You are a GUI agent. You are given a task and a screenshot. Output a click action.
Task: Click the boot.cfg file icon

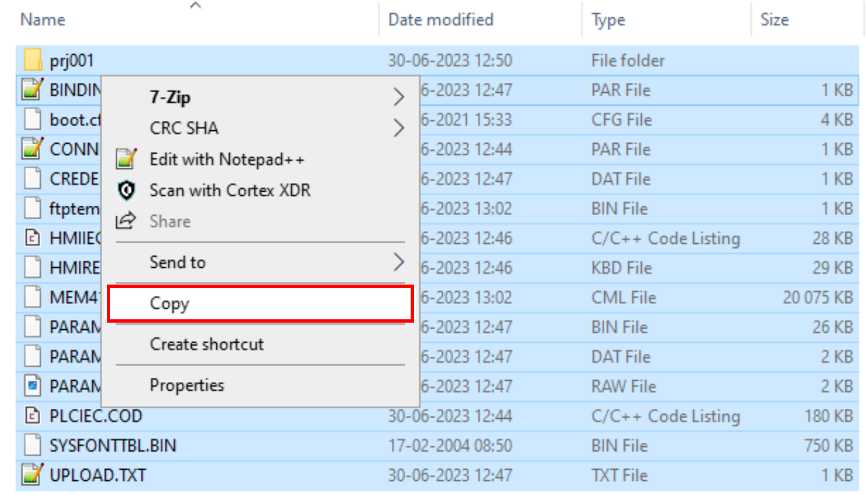(31, 120)
